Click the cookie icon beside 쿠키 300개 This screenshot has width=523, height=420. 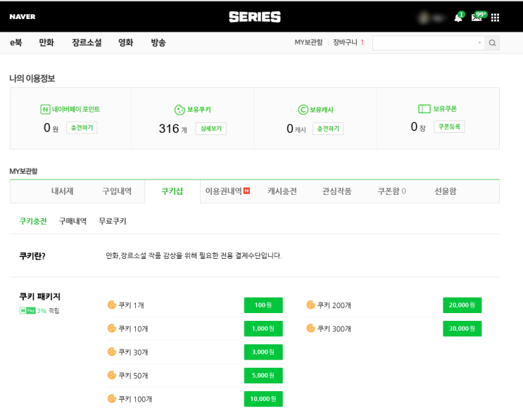point(310,329)
